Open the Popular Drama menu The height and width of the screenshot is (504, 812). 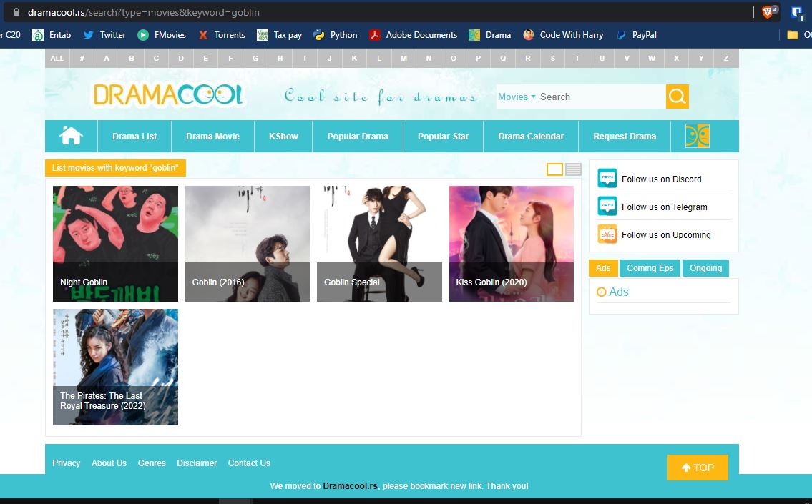[358, 135]
